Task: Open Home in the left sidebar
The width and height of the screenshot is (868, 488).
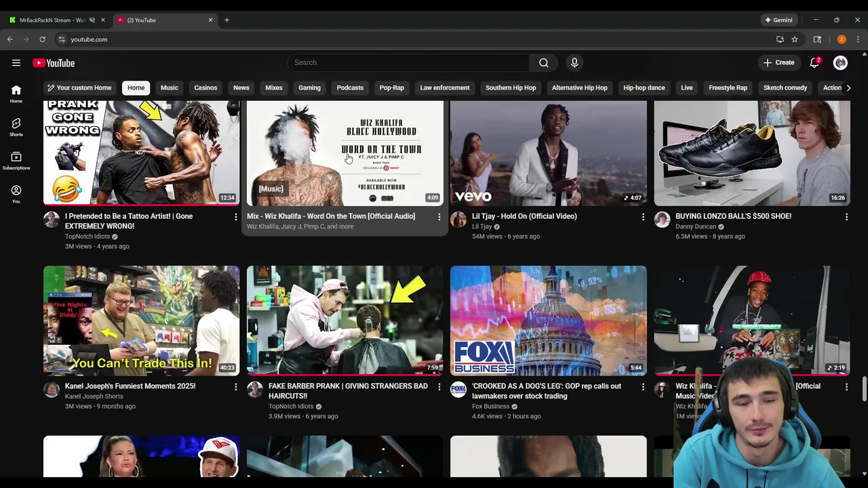Action: click(x=16, y=94)
